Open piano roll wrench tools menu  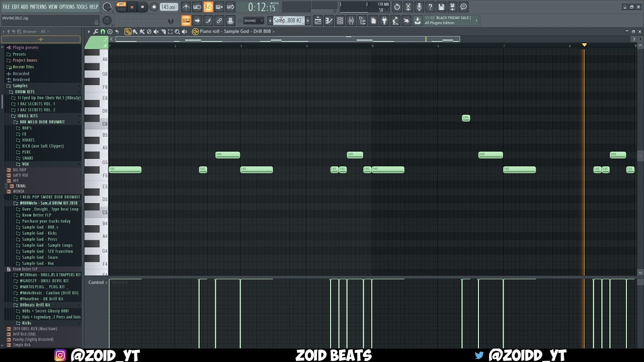tap(96, 32)
